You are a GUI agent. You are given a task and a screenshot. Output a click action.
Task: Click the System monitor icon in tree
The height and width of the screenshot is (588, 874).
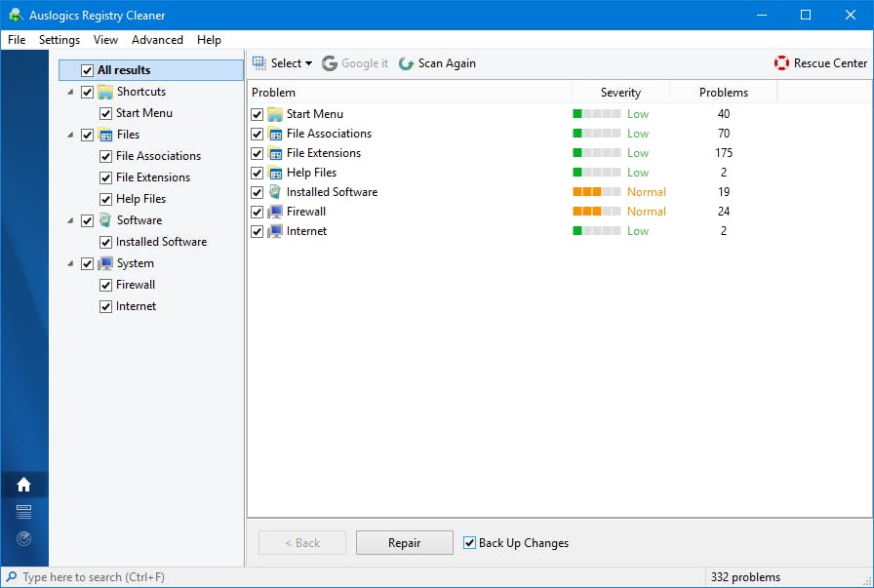coord(105,263)
